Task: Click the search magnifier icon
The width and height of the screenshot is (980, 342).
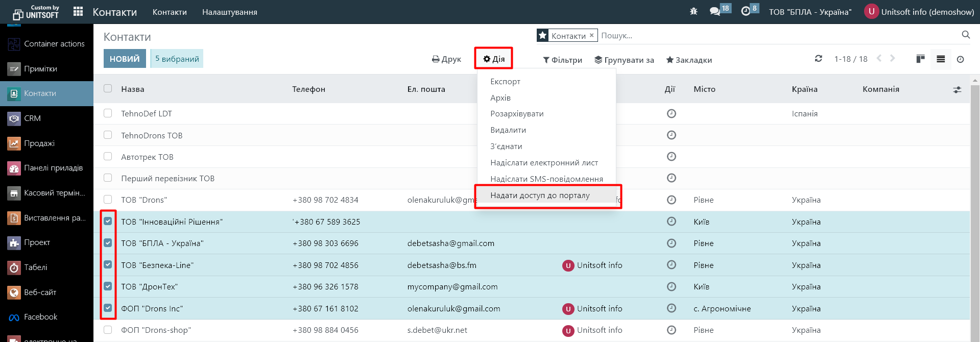Action: (x=965, y=35)
